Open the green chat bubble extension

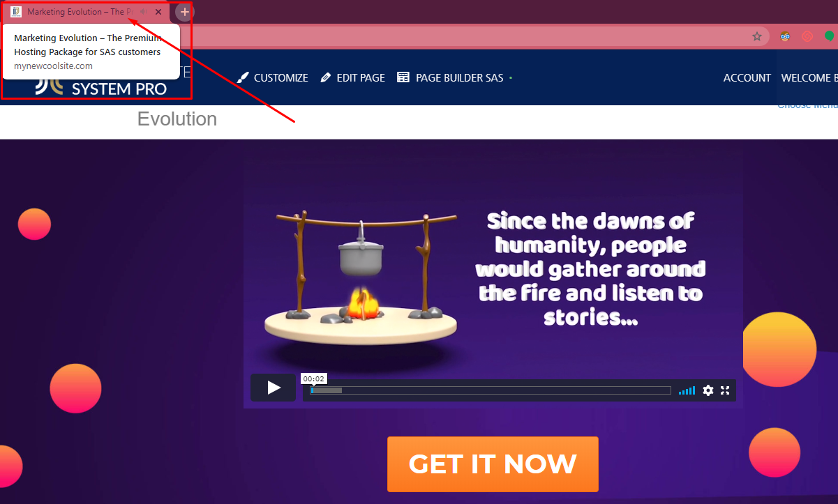coord(830,36)
